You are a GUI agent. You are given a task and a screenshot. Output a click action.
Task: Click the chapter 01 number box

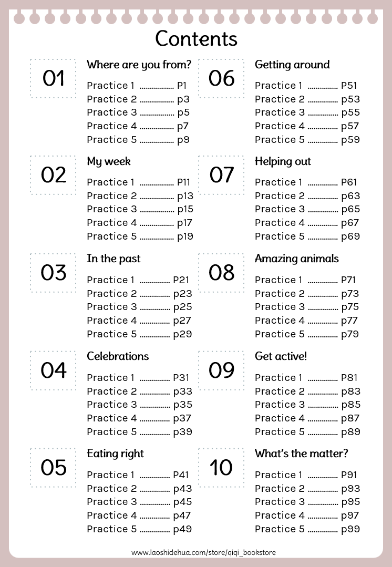pyautogui.click(x=53, y=78)
